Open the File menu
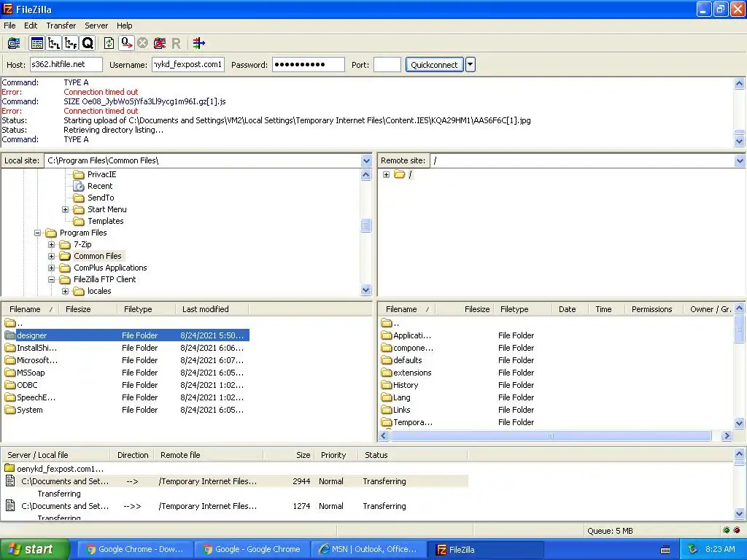The height and width of the screenshot is (560, 747). pos(9,26)
